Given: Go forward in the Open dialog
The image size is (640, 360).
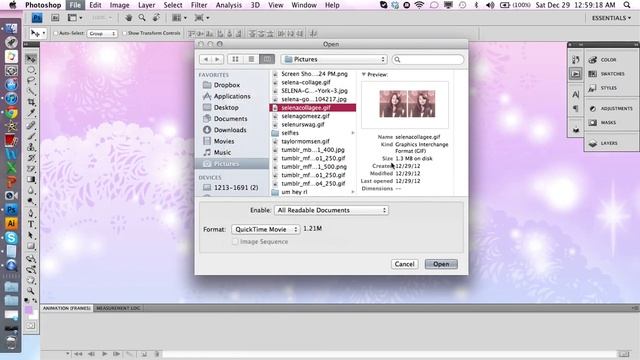Looking at the screenshot, I should click(x=218, y=59).
